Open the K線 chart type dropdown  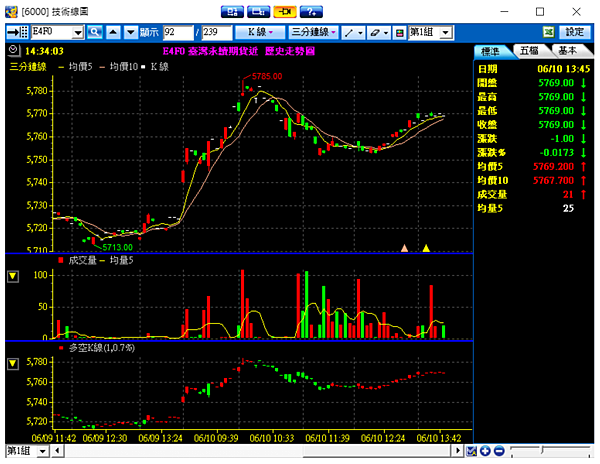pos(260,33)
